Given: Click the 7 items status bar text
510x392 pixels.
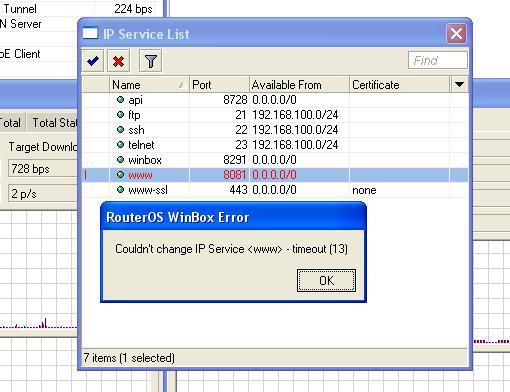Looking at the screenshot, I should [x=129, y=358].
